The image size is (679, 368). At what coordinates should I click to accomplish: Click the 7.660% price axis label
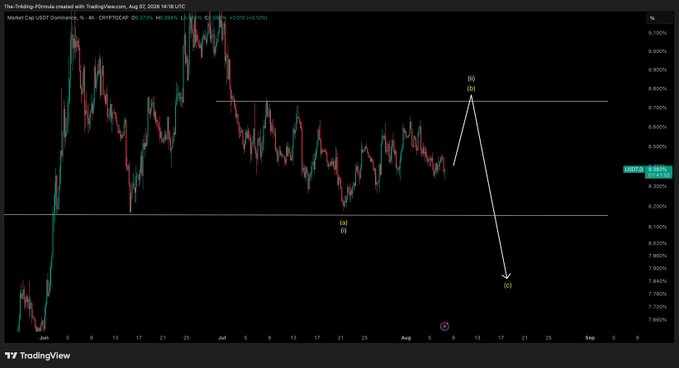657,320
